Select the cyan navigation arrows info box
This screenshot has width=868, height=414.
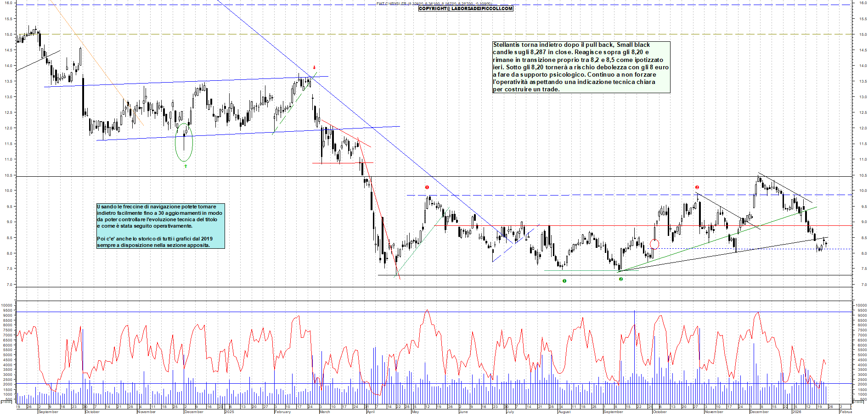tap(160, 226)
